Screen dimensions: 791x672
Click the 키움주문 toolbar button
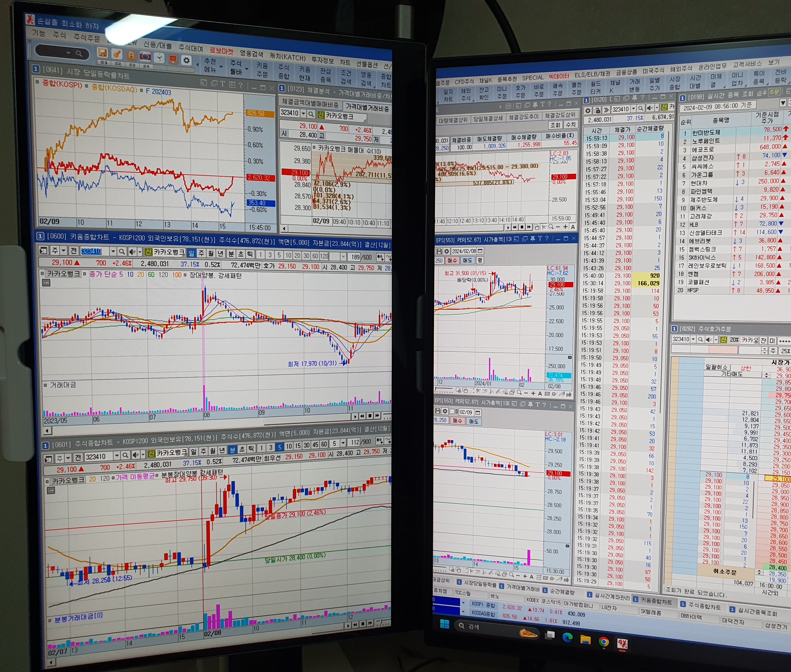(262, 70)
